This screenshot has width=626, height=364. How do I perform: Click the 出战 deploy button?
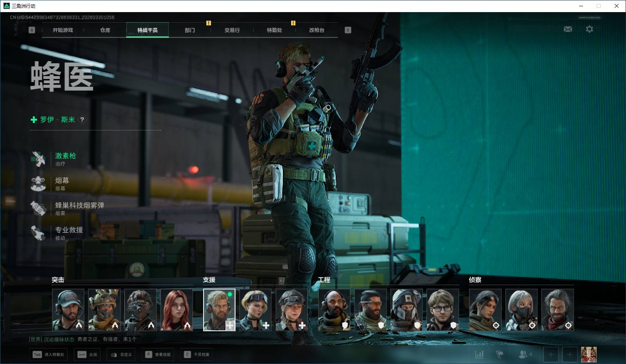click(87, 355)
